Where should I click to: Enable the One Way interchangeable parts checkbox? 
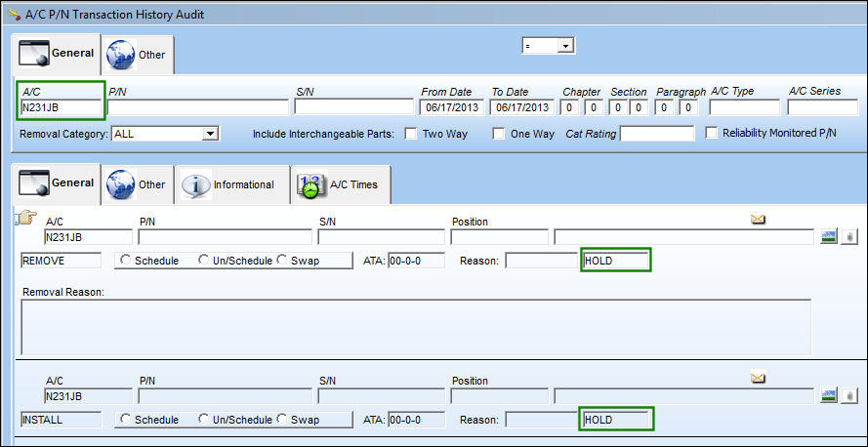[x=499, y=134]
